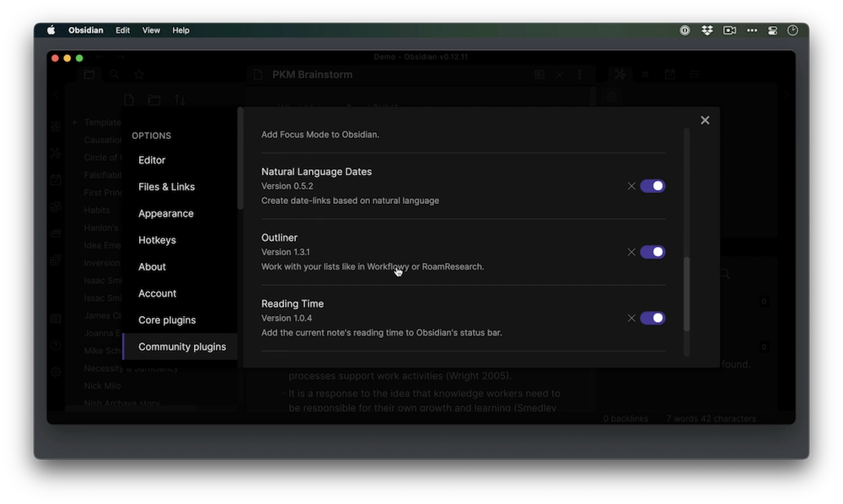Disable the Natural Language Dates plugin toggle

click(x=652, y=186)
